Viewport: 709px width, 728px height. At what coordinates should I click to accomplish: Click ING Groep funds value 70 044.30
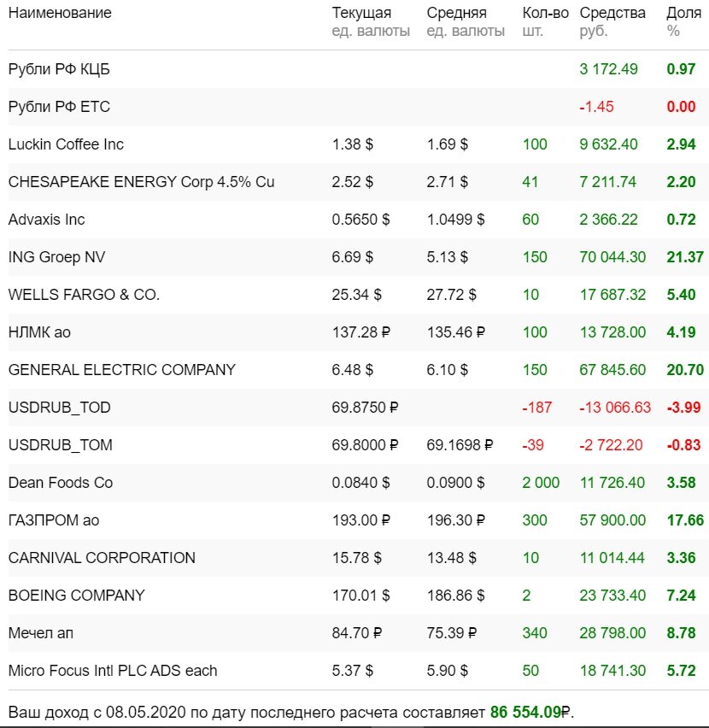(612, 257)
